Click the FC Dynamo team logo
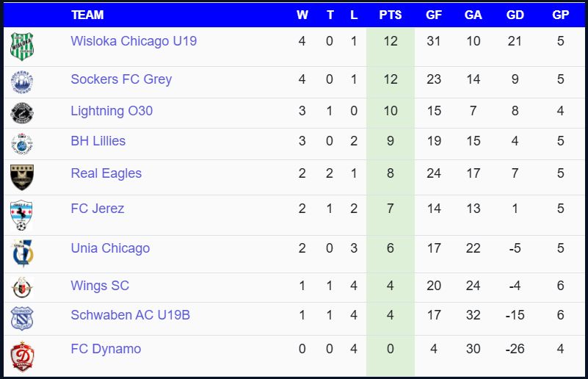This screenshot has width=588, height=379. pyautogui.click(x=22, y=357)
